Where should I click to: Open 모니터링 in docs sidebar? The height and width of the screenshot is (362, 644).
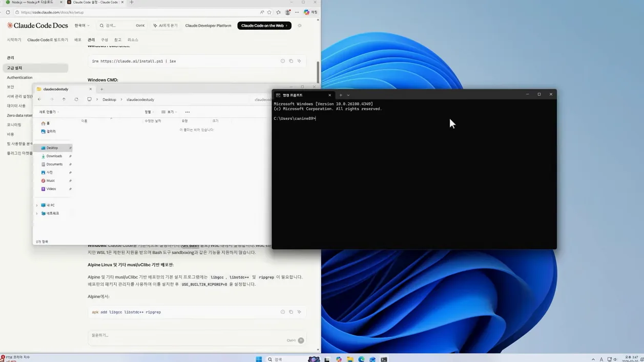pyautogui.click(x=14, y=125)
